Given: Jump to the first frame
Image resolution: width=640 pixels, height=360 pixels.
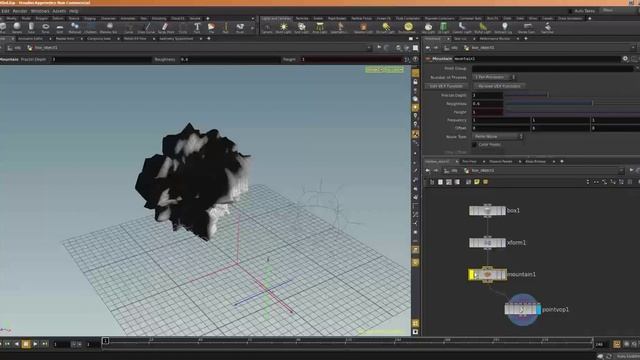Looking at the screenshot, I should (7, 344).
